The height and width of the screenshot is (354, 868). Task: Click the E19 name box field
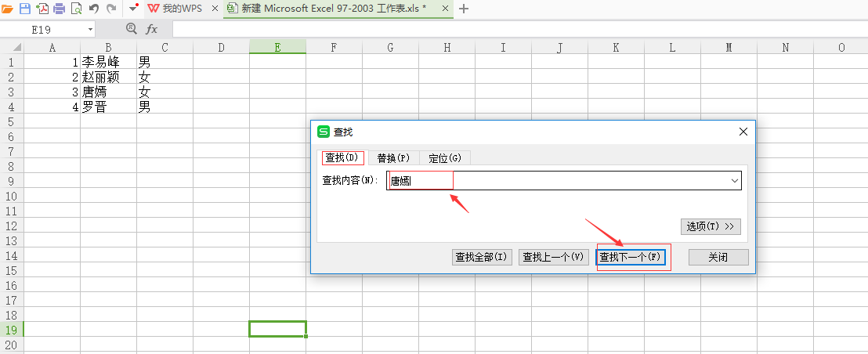click(x=42, y=29)
